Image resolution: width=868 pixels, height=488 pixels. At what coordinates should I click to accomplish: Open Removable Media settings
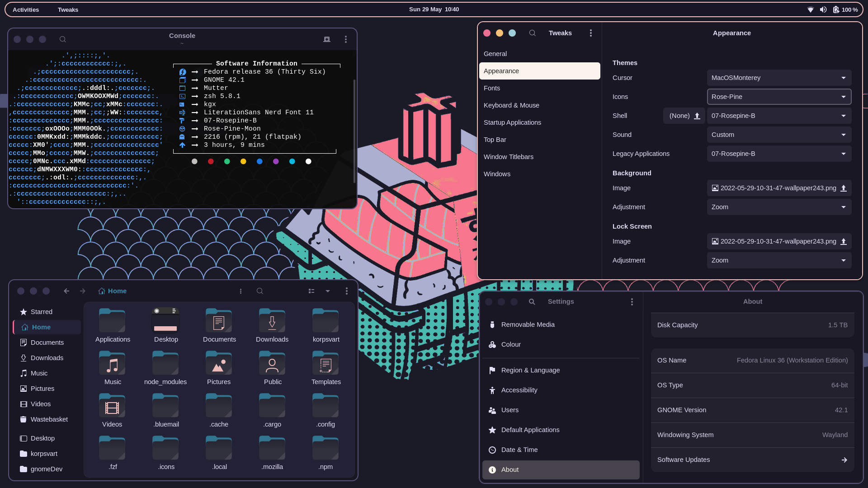[561, 324]
